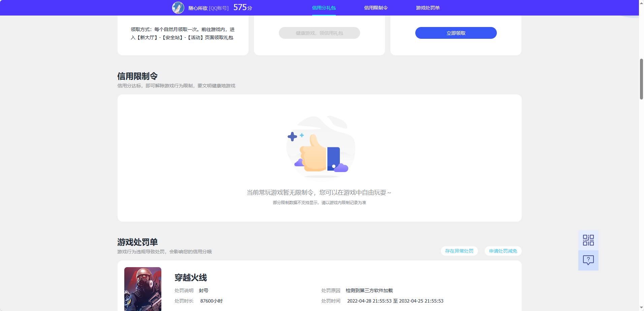
Task: Click the 穿越火线 game cover thumbnail
Action: click(x=143, y=289)
